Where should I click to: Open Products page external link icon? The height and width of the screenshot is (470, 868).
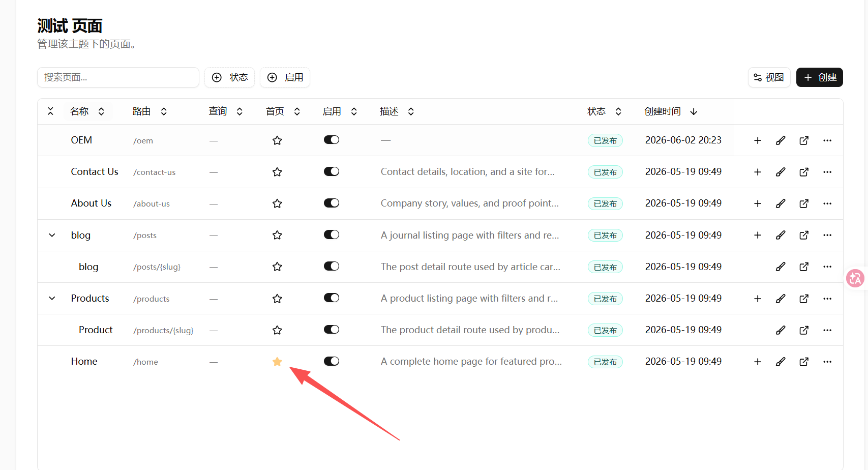click(x=804, y=299)
